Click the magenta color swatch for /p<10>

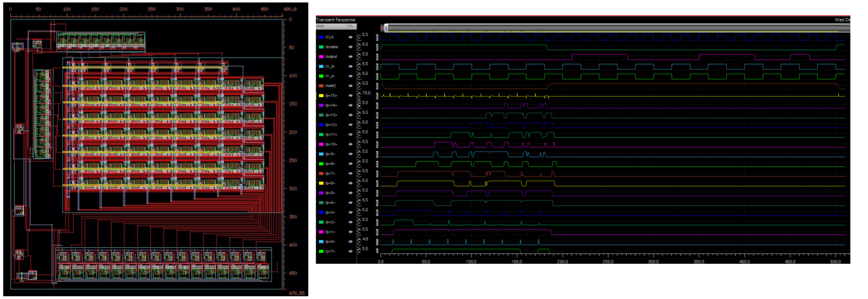click(x=321, y=144)
